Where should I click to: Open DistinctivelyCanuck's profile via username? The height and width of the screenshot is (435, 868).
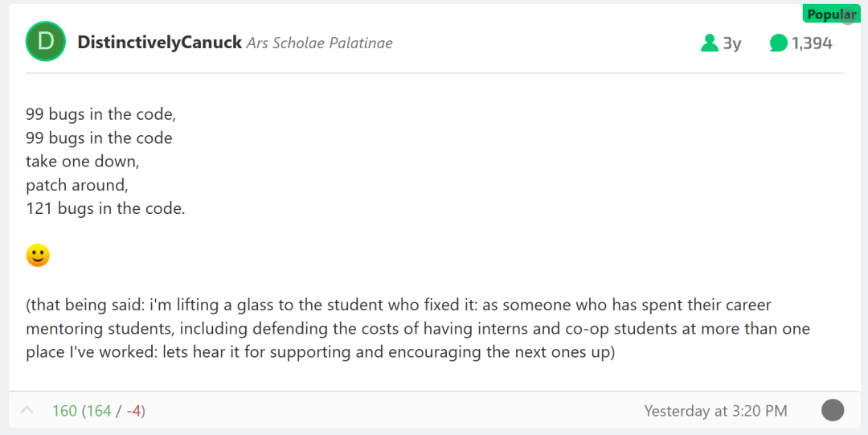159,43
